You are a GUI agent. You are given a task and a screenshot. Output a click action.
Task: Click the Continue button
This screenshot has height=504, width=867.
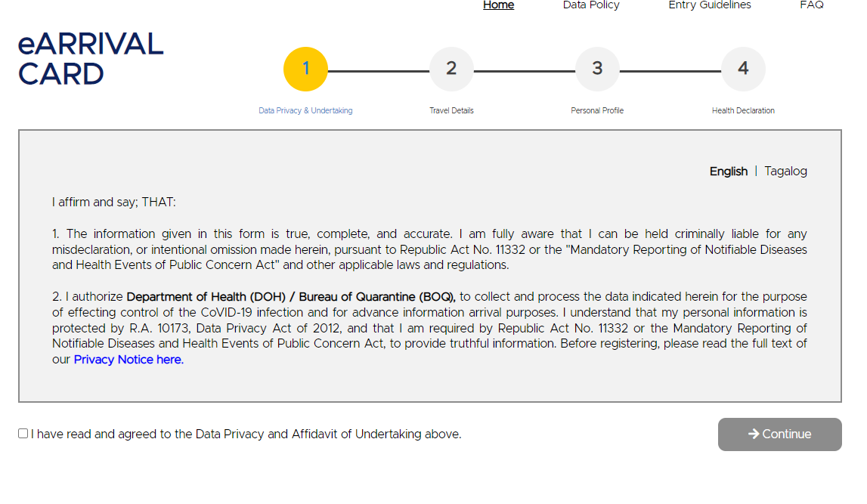tap(779, 434)
